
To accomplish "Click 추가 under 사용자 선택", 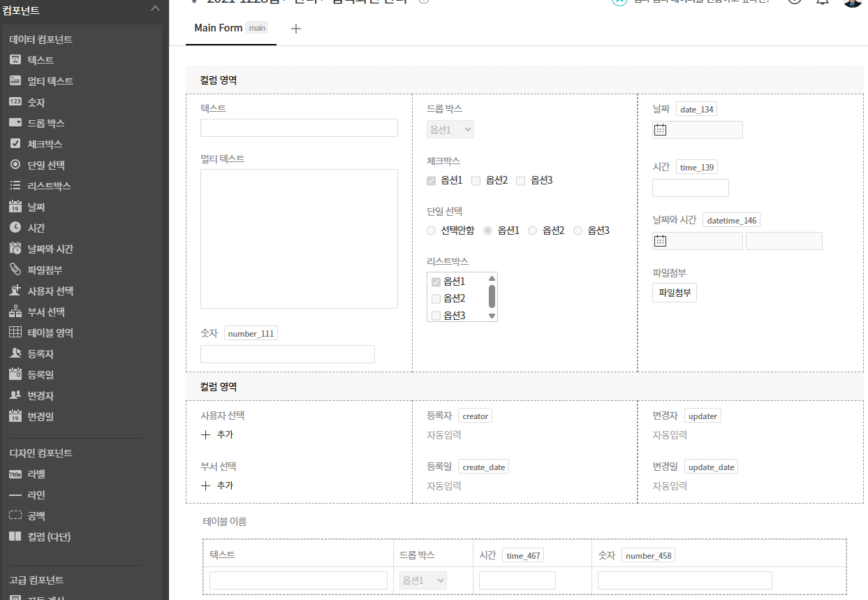I will coord(217,434).
